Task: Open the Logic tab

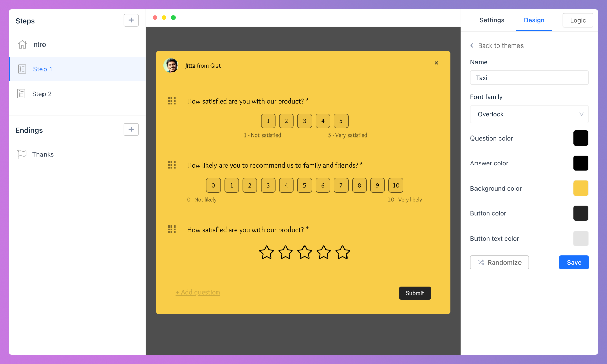Action: click(578, 20)
